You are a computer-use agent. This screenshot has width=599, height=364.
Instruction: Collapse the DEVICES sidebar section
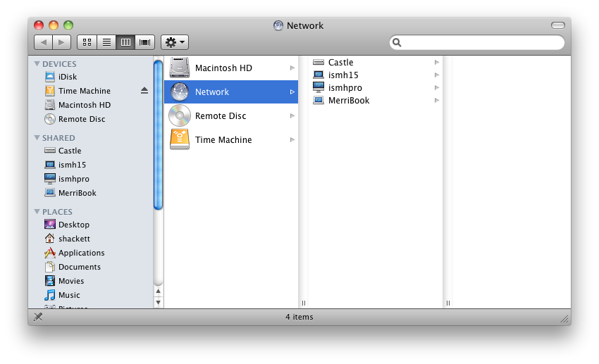click(37, 64)
